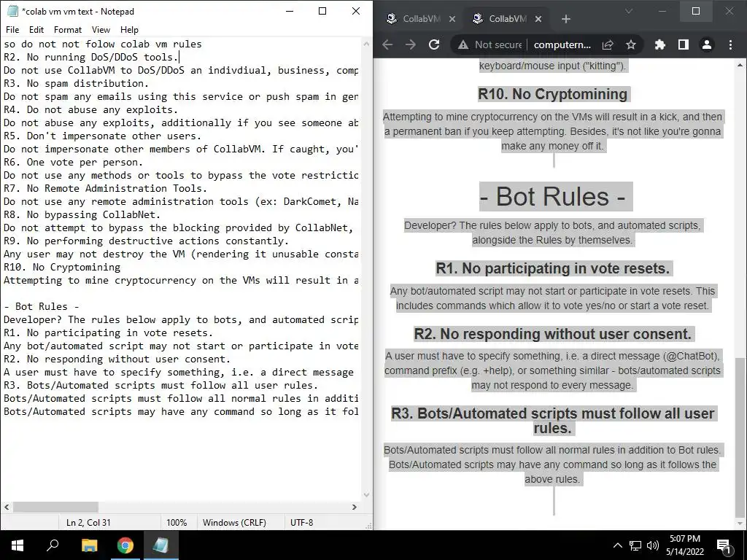
Task: Click the browser scroll down arrow
Action: 740,524
